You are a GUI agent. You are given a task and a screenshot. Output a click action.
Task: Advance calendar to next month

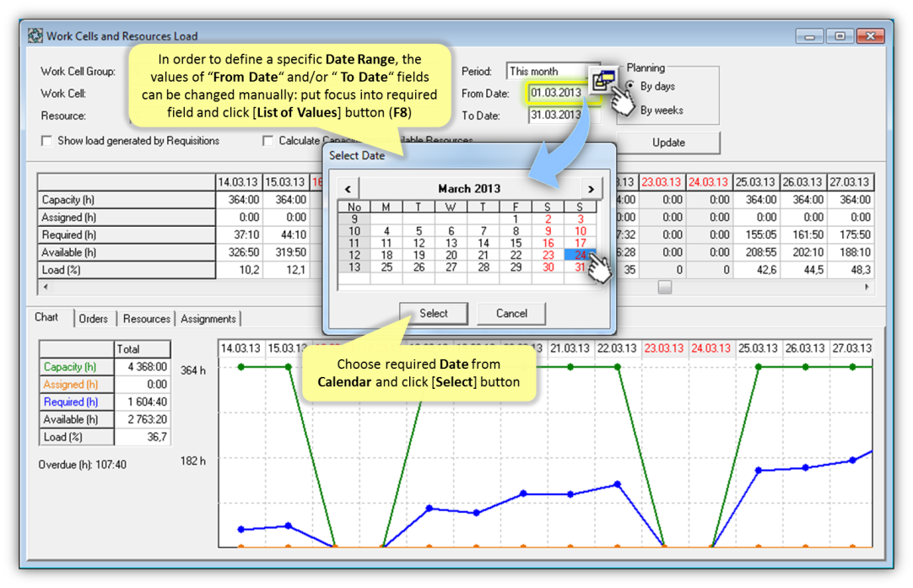click(x=591, y=188)
